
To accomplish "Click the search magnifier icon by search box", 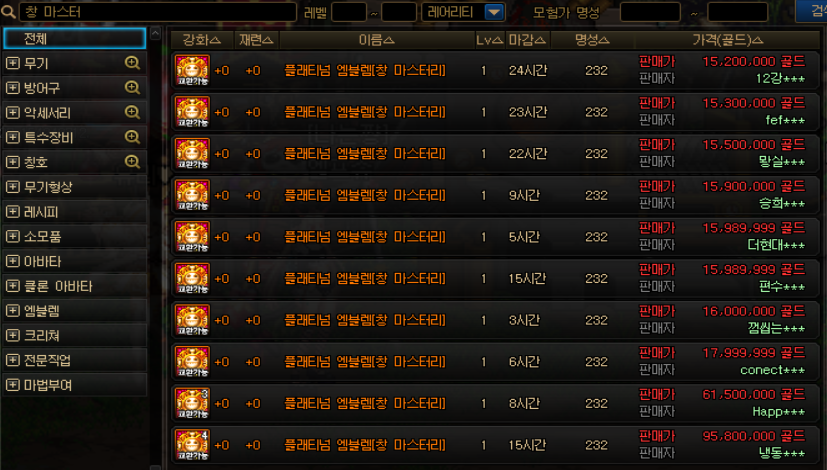I will point(8,12).
